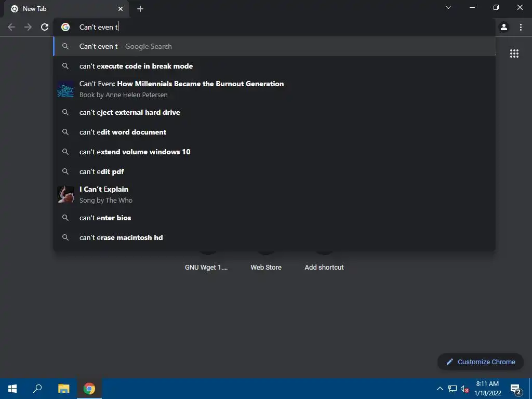
Task: Select "can't erase macintosh hd" suggestion
Action: tap(274, 237)
